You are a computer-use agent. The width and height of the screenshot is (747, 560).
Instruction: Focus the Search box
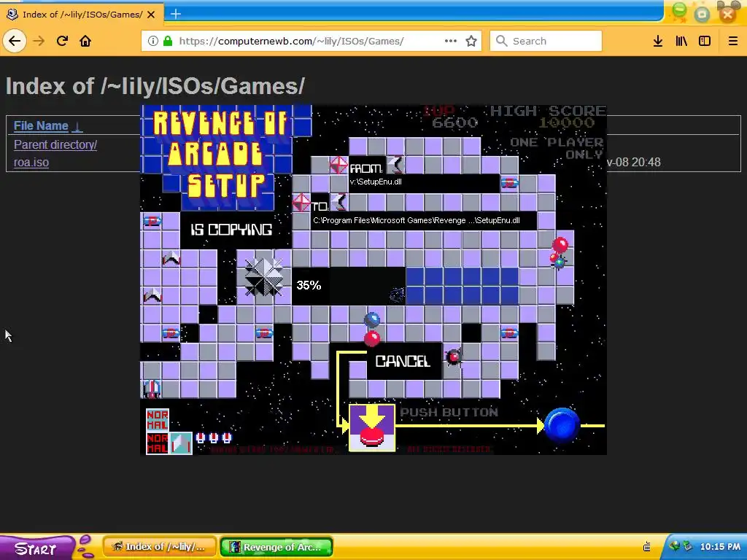pos(546,41)
